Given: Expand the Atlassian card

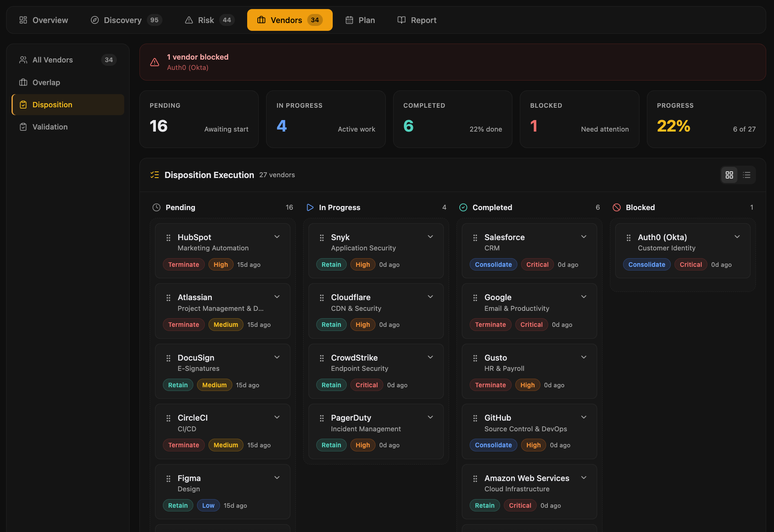Looking at the screenshot, I should 277,297.
